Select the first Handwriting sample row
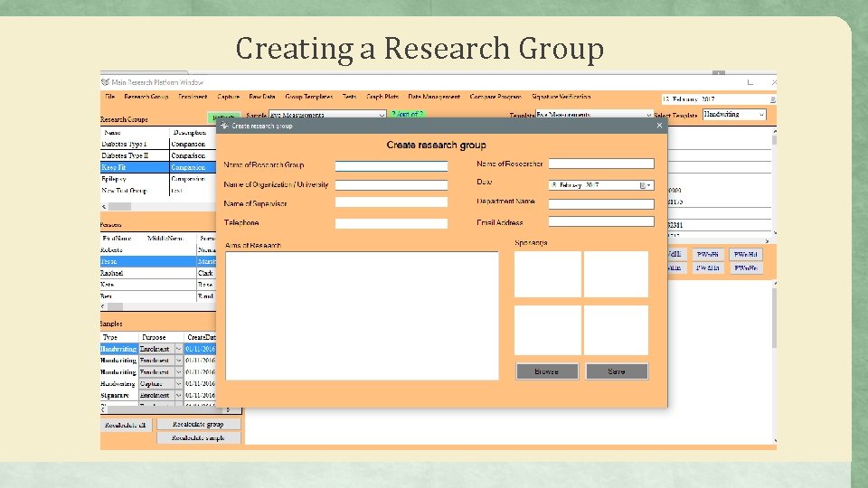 [x=157, y=349]
